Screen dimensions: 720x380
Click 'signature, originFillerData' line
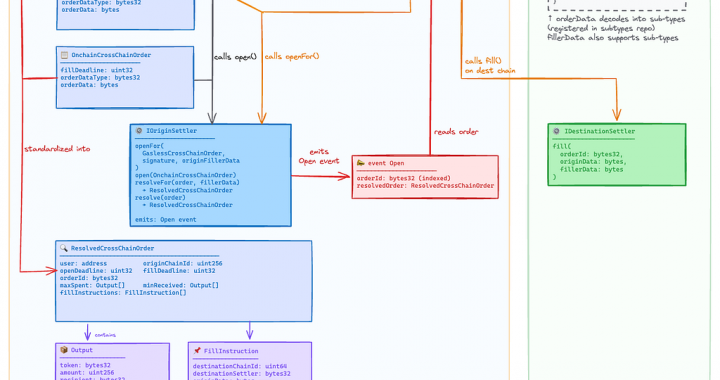(191, 161)
